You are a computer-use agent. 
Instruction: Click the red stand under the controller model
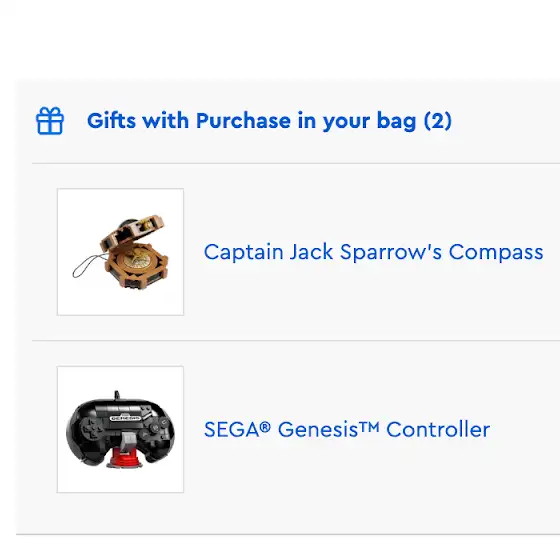pyautogui.click(x=125, y=459)
